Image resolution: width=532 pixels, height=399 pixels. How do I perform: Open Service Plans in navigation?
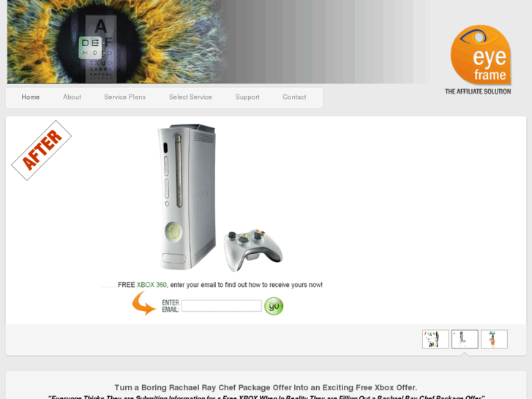coord(125,97)
